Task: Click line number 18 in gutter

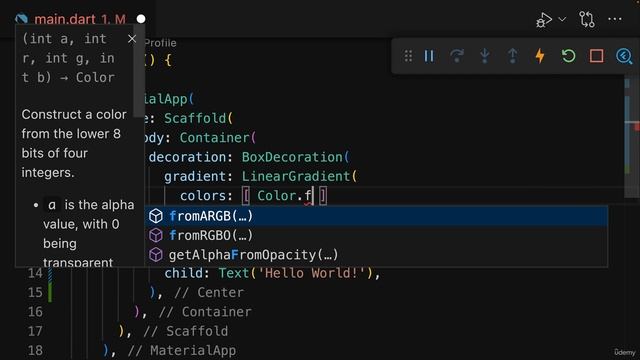Action: (35, 351)
